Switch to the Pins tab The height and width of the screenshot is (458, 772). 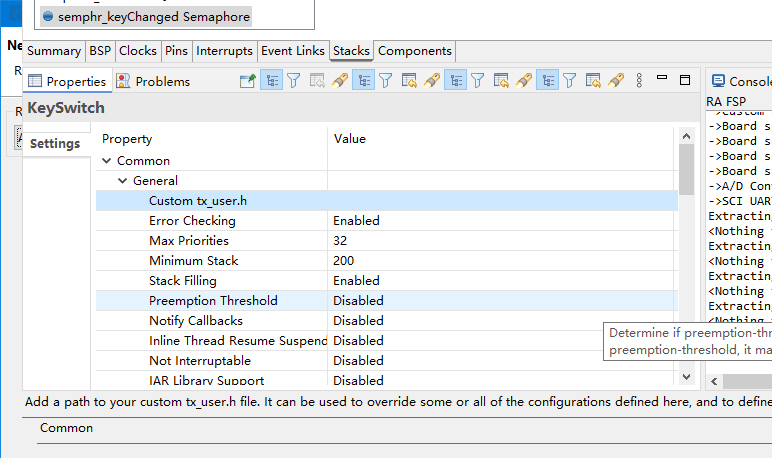[176, 51]
